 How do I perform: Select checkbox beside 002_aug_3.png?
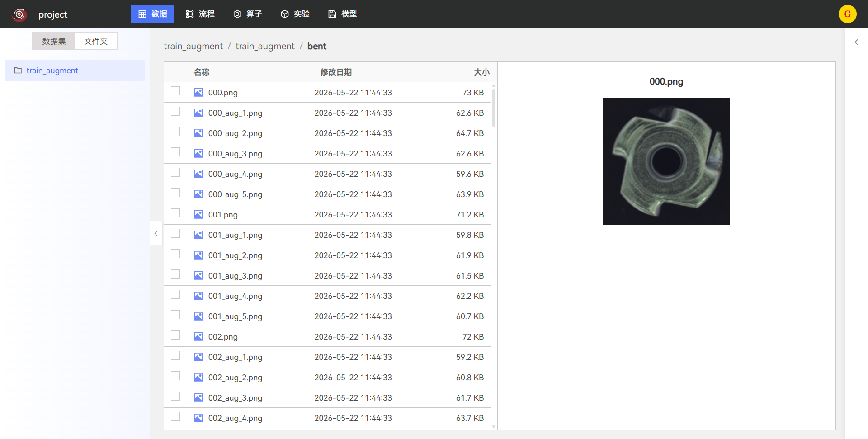(175, 397)
